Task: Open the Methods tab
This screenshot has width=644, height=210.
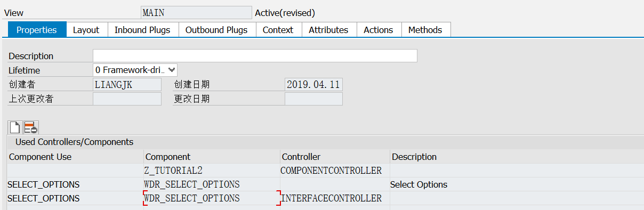Action: pos(425,30)
